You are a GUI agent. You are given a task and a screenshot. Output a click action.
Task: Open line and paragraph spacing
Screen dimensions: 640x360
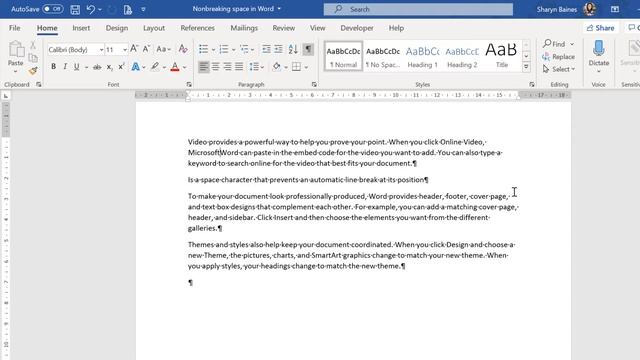256,67
